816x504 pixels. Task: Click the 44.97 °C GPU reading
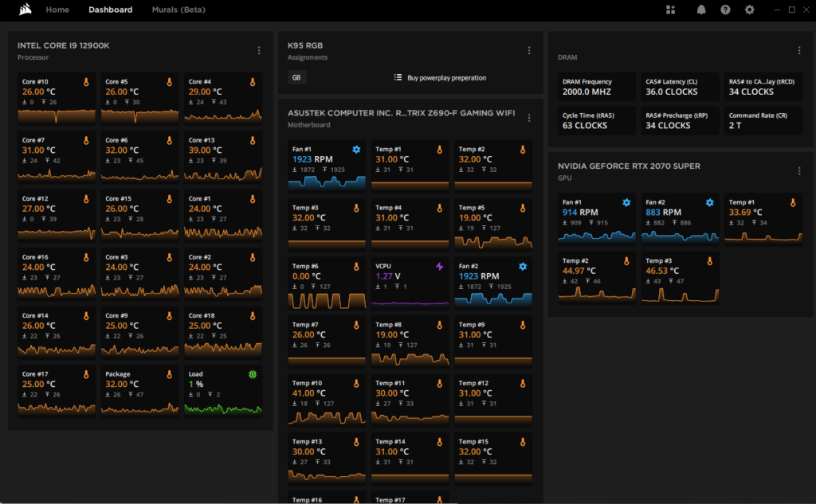click(579, 271)
